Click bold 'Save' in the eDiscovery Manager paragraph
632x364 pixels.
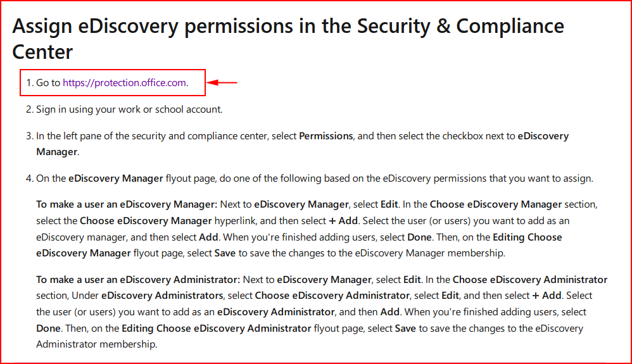[225, 253]
